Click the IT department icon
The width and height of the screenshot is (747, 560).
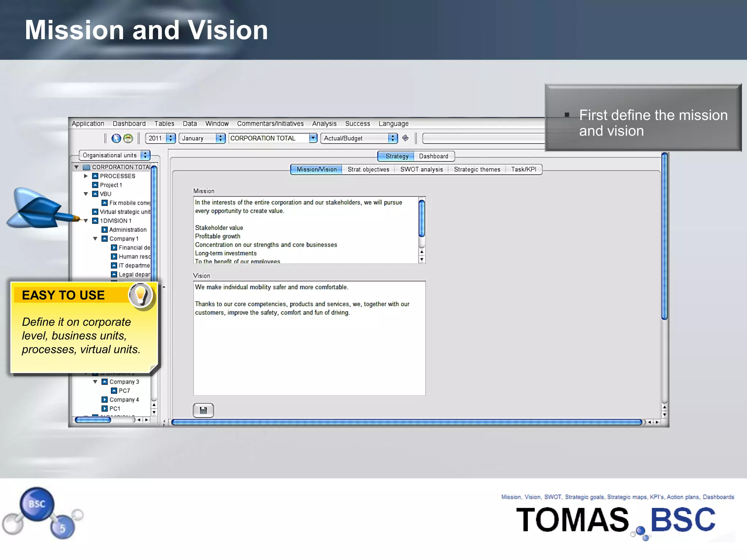coord(114,266)
